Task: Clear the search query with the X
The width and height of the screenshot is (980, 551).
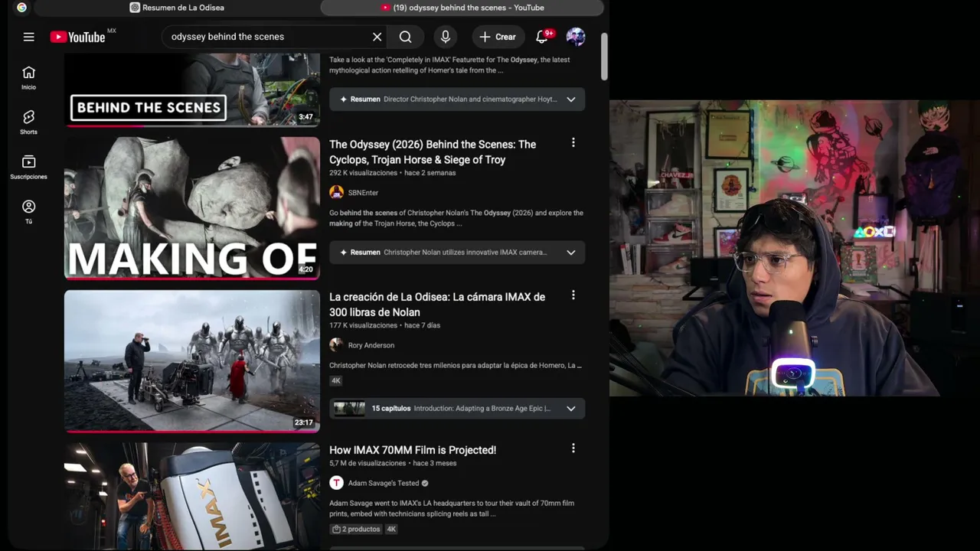Action: (377, 37)
